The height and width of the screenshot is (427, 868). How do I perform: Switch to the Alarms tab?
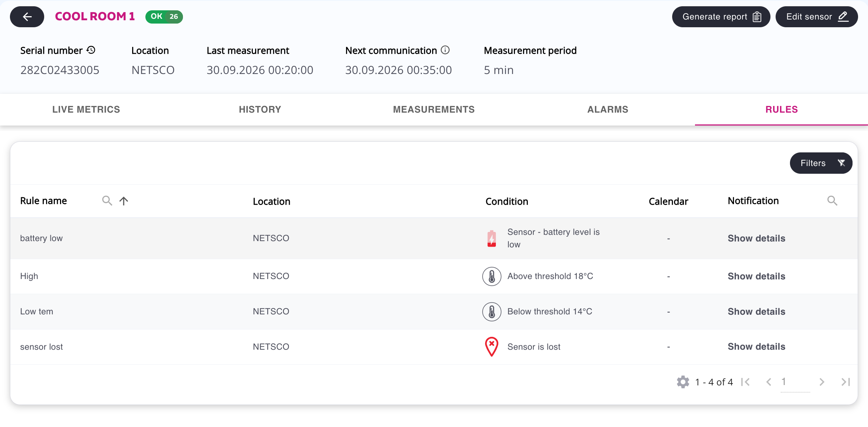(x=608, y=109)
